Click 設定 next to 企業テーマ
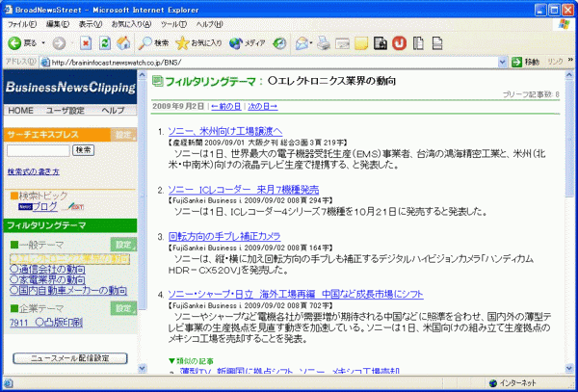This screenshot has height=392, width=578. [x=123, y=308]
